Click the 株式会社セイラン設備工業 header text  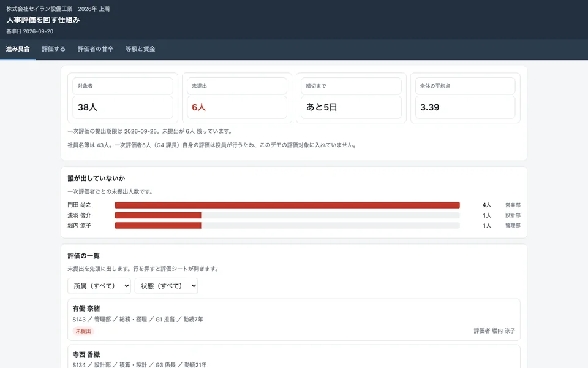(x=39, y=9)
